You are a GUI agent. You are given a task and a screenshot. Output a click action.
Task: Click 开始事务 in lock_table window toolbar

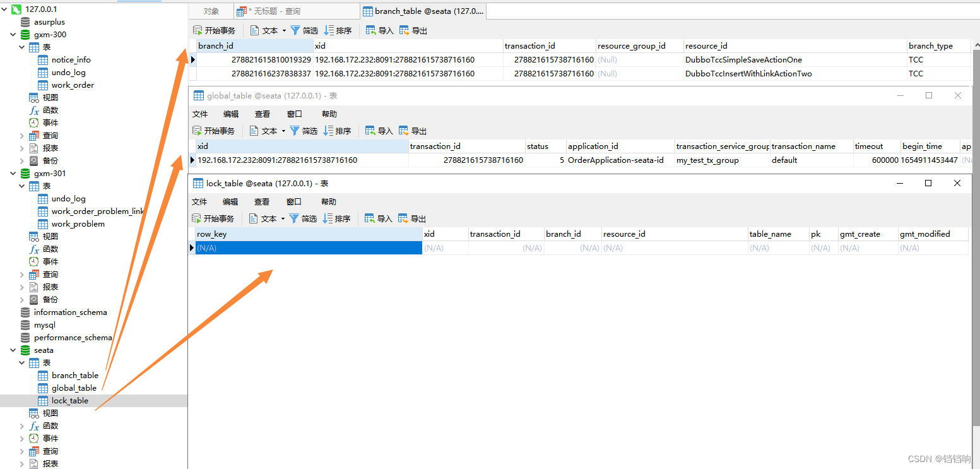(213, 218)
